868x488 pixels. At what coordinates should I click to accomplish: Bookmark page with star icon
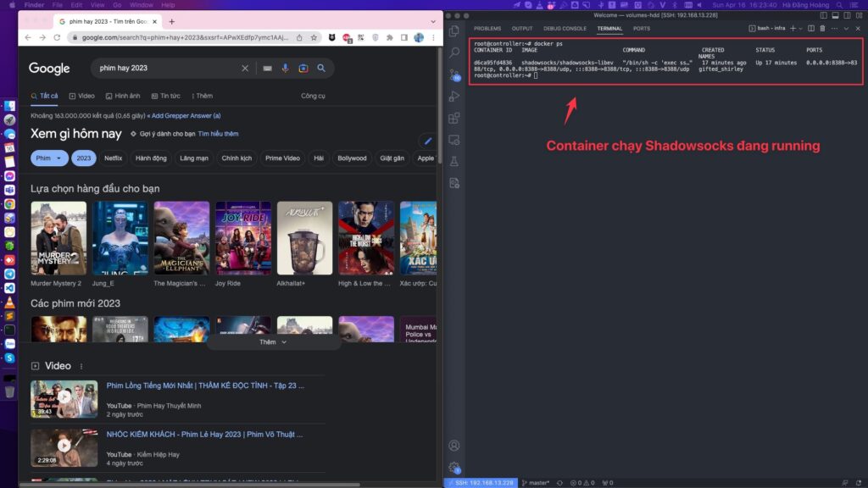coord(314,37)
